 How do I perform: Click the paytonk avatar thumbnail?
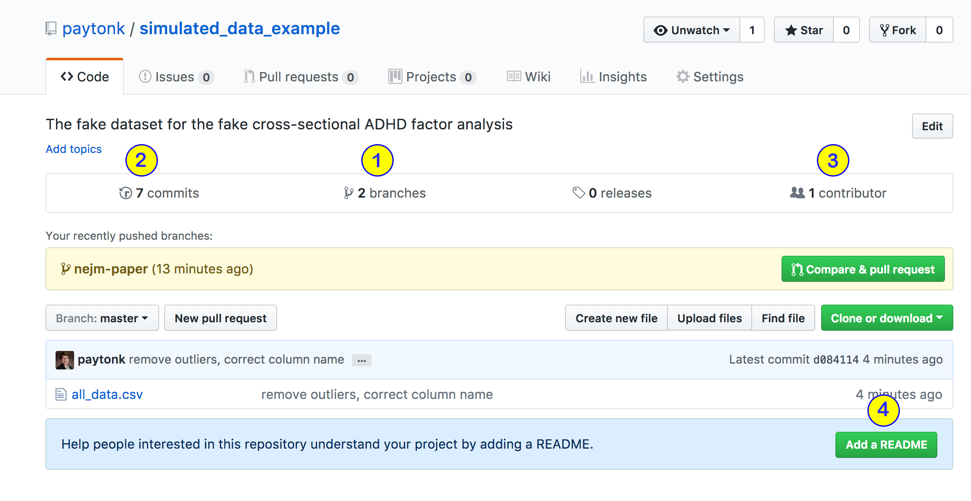pos(64,360)
